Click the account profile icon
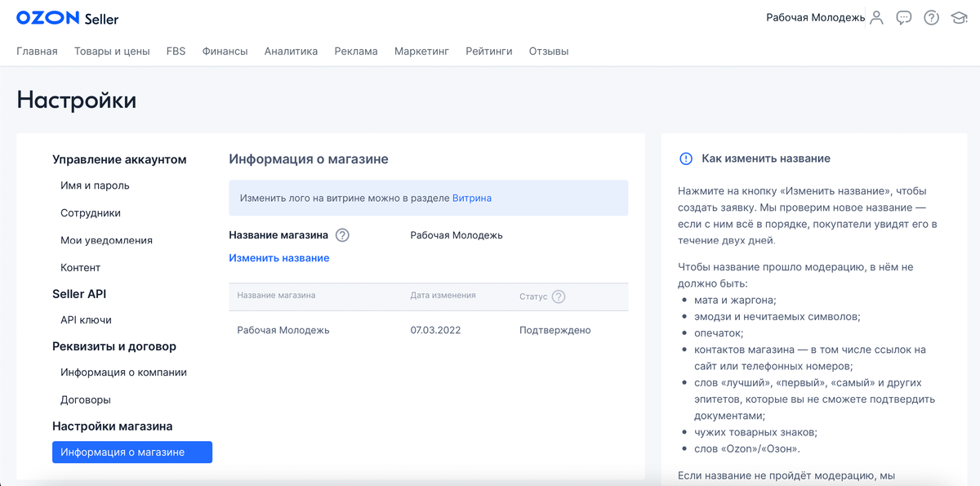This screenshot has width=980, height=486. coord(875,18)
